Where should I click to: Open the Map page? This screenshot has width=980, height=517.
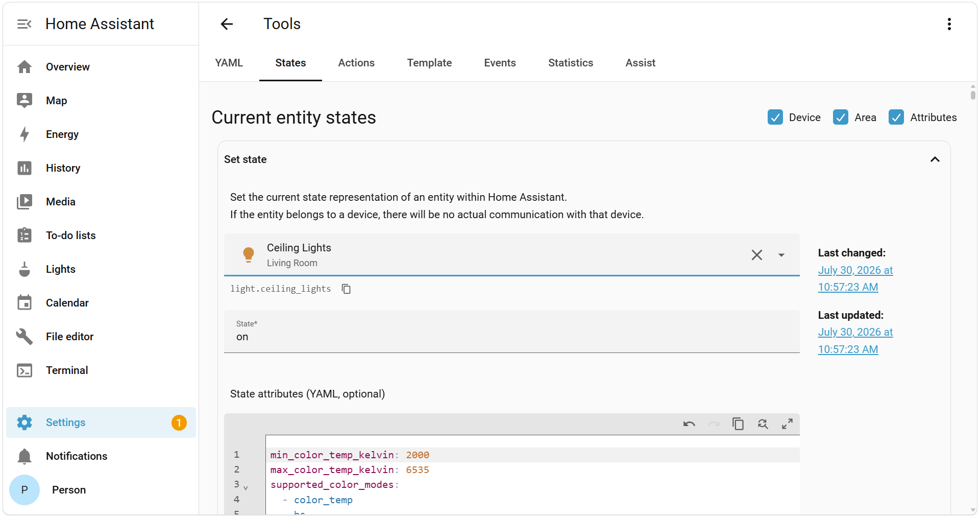[101, 101]
